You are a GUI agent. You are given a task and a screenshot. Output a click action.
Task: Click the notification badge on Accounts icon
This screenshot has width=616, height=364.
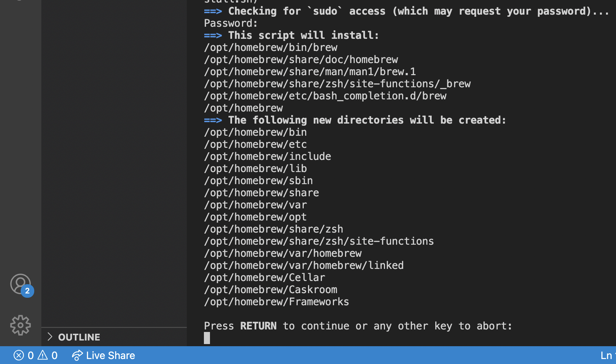(x=27, y=291)
